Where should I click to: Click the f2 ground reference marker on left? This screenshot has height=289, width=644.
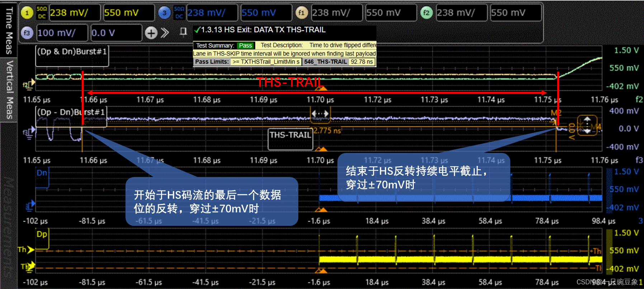click(x=29, y=84)
